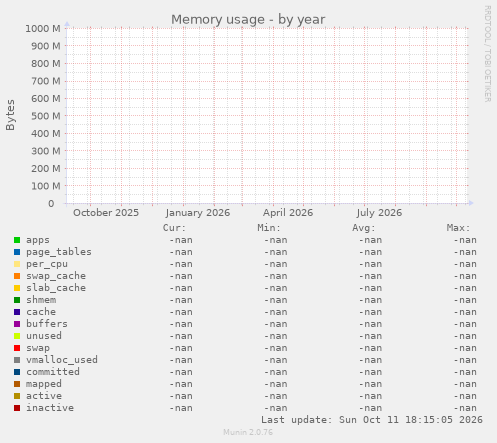Select the 'slab_cache' legend label
The width and height of the screenshot is (497, 443).
(x=56, y=288)
